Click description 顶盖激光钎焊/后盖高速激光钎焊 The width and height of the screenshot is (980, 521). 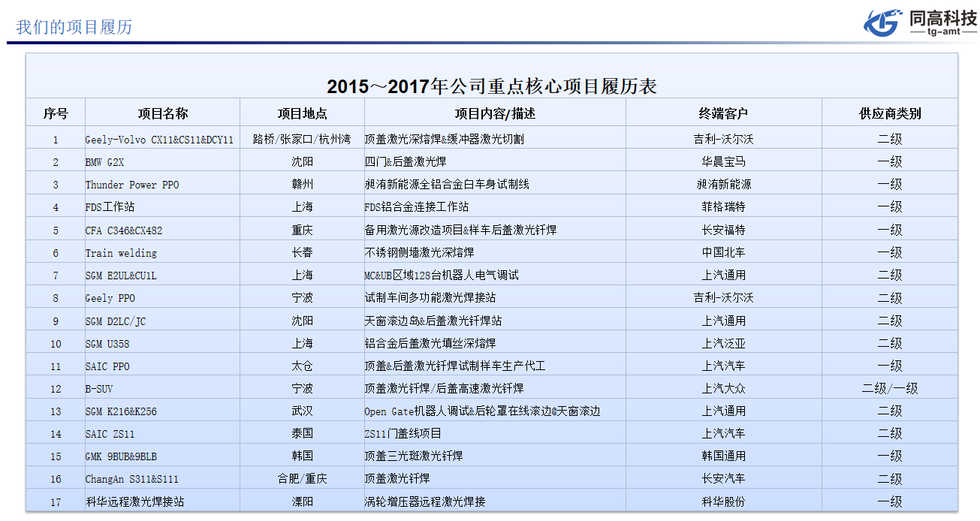(x=445, y=389)
